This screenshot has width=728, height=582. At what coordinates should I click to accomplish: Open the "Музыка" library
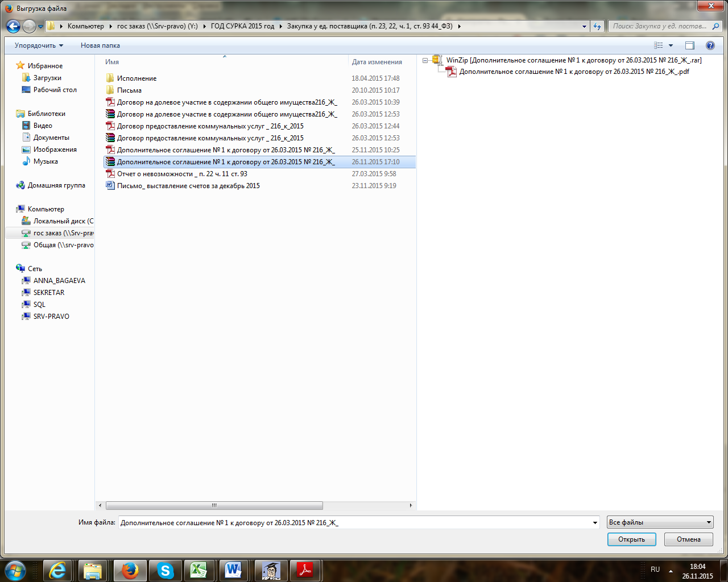(45, 161)
